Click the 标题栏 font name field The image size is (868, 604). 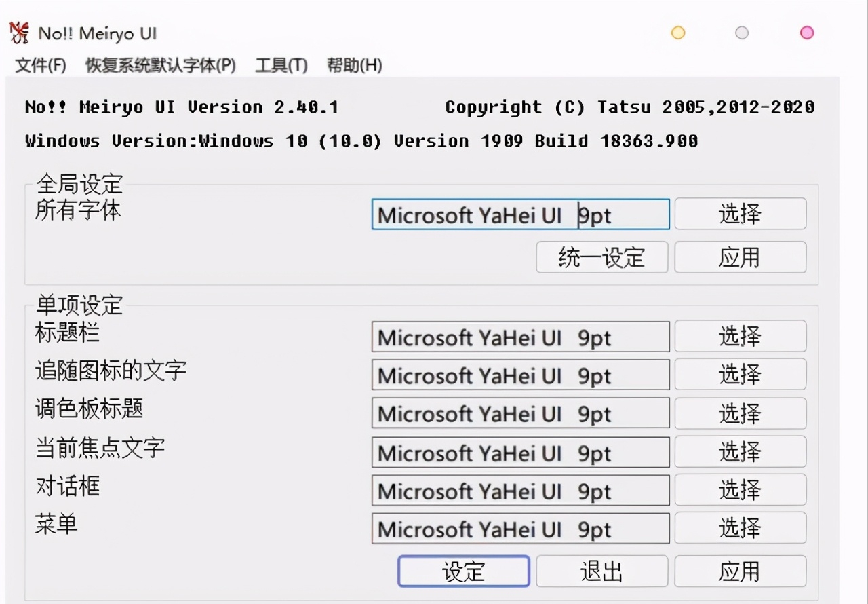[x=519, y=336]
